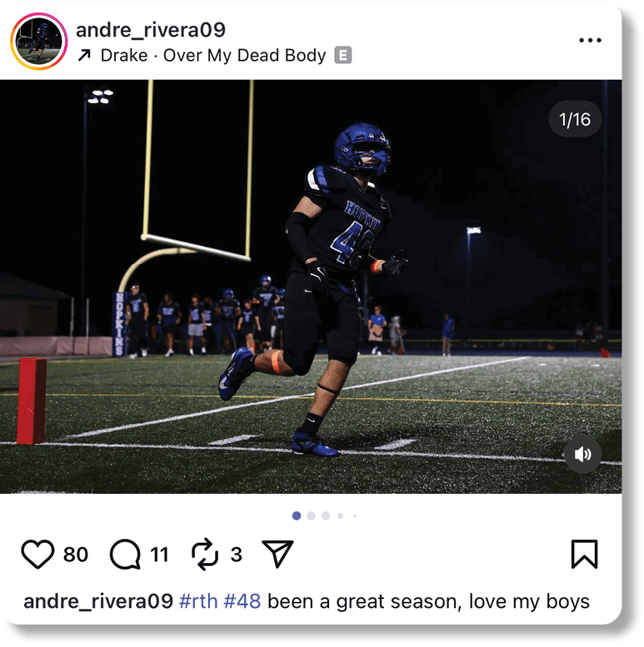The width and height of the screenshot is (644, 647).
Task: Click the 1/16 slide counter badge
Action: click(x=575, y=119)
